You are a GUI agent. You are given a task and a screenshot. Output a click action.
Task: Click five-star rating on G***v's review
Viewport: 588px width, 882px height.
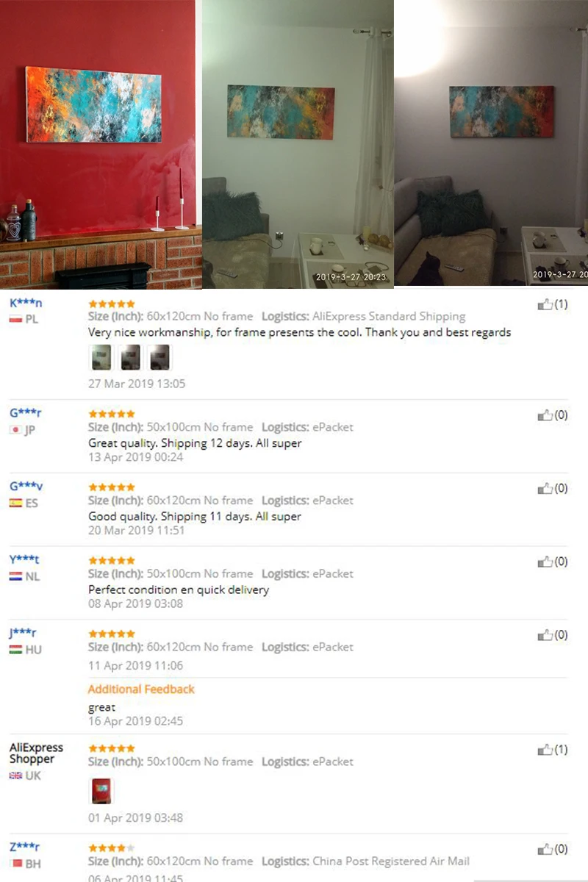pos(112,487)
